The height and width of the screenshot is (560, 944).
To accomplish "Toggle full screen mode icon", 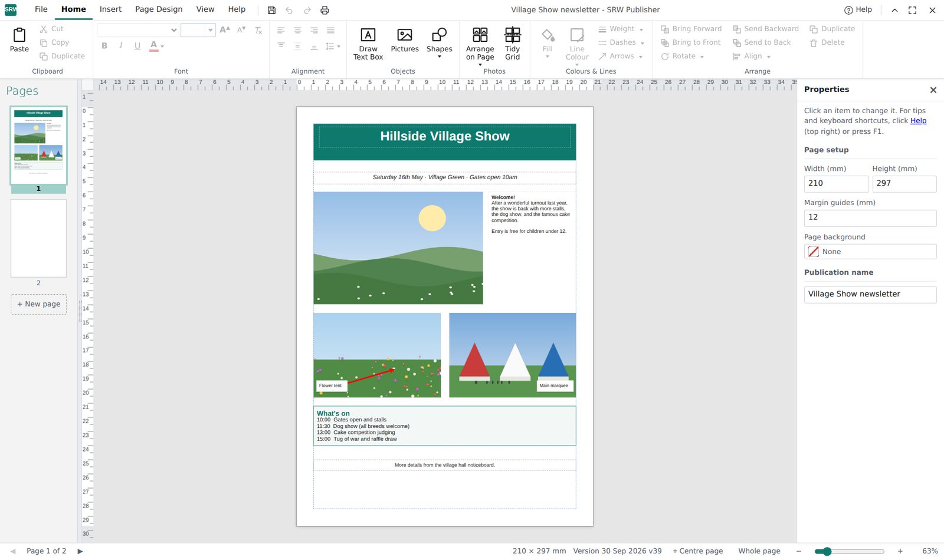I will tap(912, 10).
